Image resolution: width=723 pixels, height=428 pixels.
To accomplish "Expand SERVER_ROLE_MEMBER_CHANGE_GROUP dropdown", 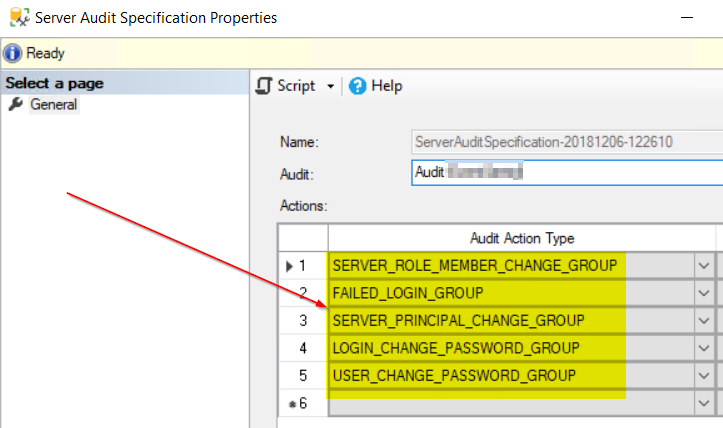I will pos(704,265).
